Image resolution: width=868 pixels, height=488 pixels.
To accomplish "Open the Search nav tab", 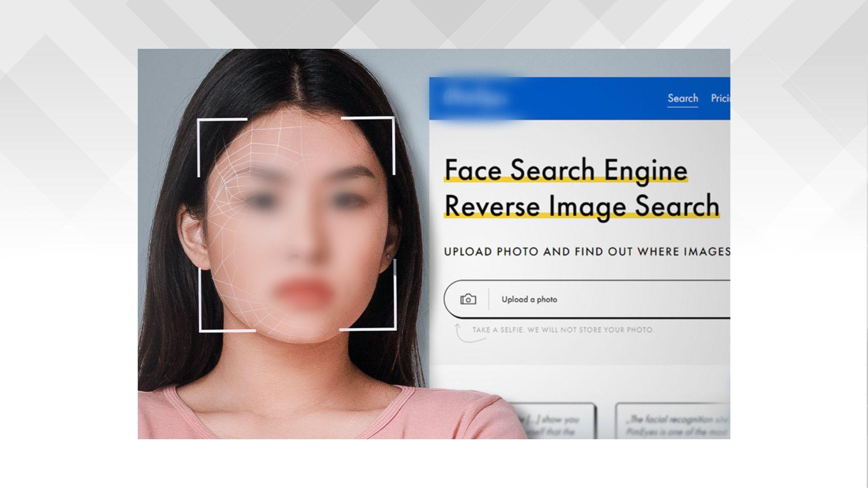I will [x=683, y=98].
